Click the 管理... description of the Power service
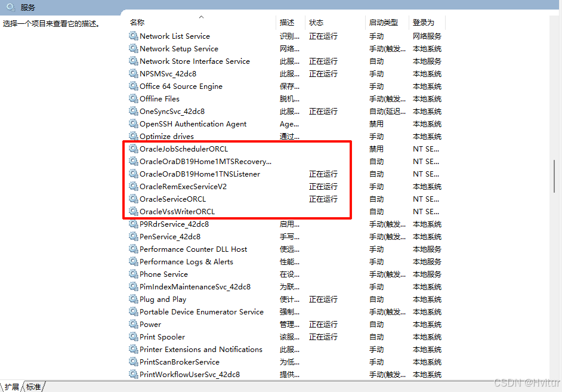 click(289, 324)
